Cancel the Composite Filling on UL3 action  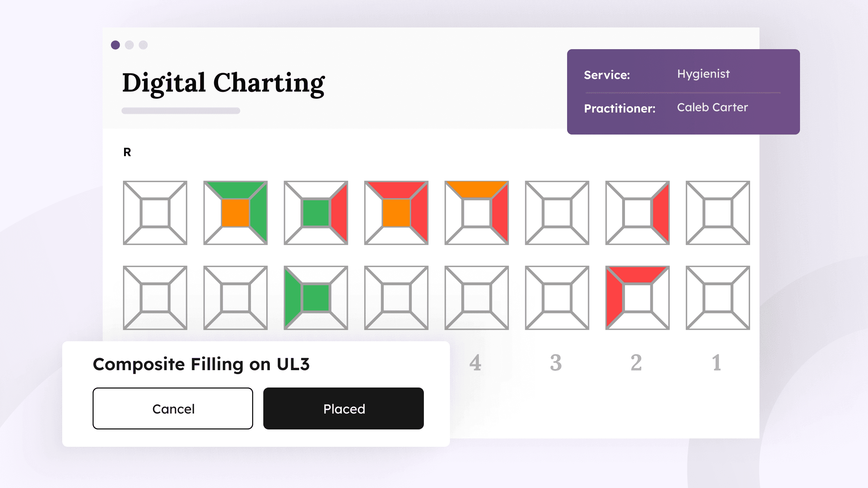173,408
